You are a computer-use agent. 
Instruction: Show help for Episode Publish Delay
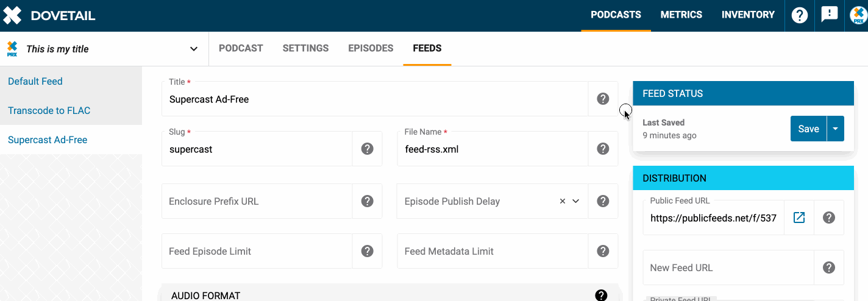click(x=603, y=201)
